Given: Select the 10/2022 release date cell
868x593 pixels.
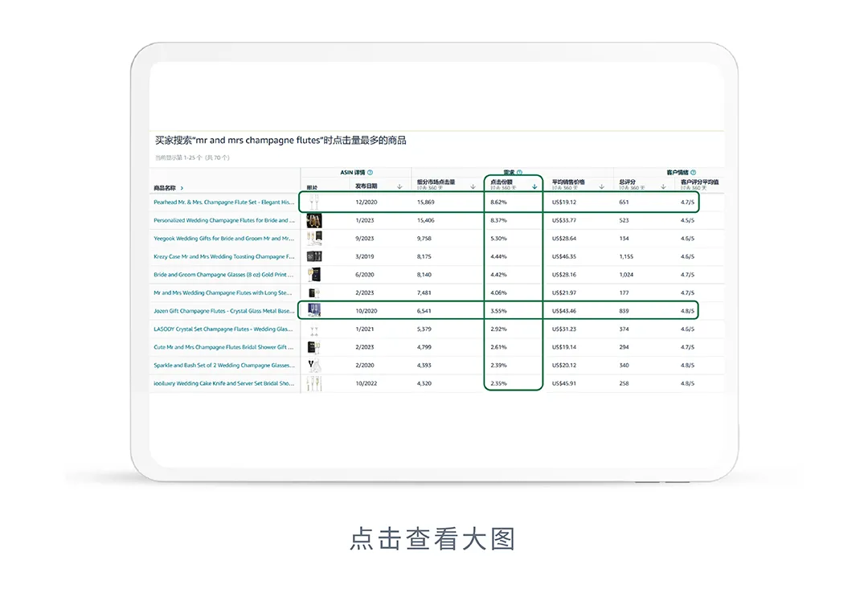Looking at the screenshot, I should point(366,383).
